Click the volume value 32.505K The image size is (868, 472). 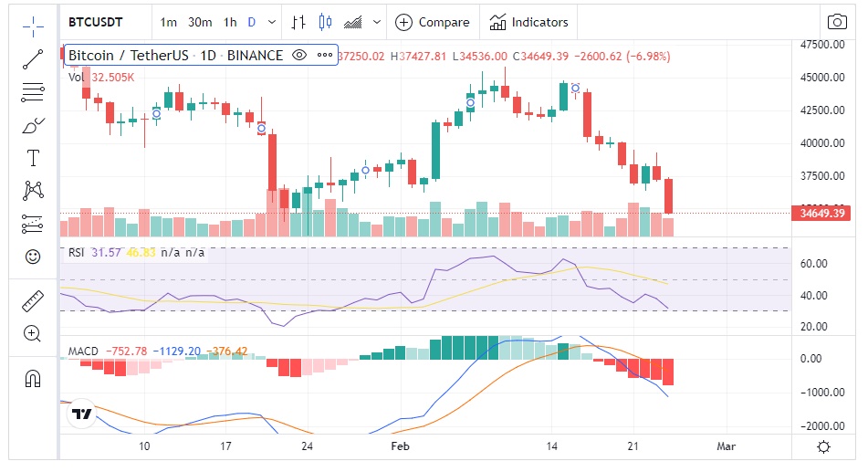113,77
